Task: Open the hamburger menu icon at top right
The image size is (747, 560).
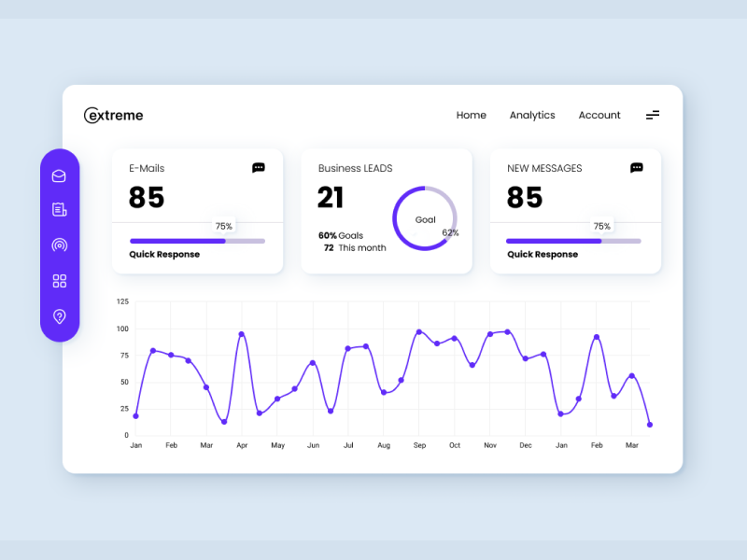Action: (653, 115)
